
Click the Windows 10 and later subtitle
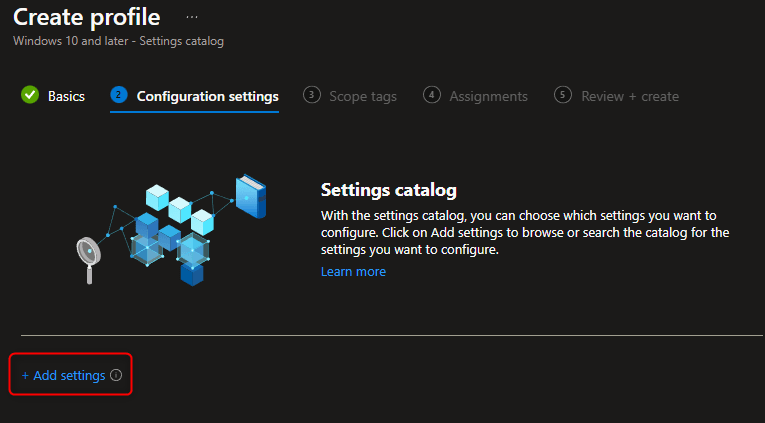pyautogui.click(x=119, y=41)
